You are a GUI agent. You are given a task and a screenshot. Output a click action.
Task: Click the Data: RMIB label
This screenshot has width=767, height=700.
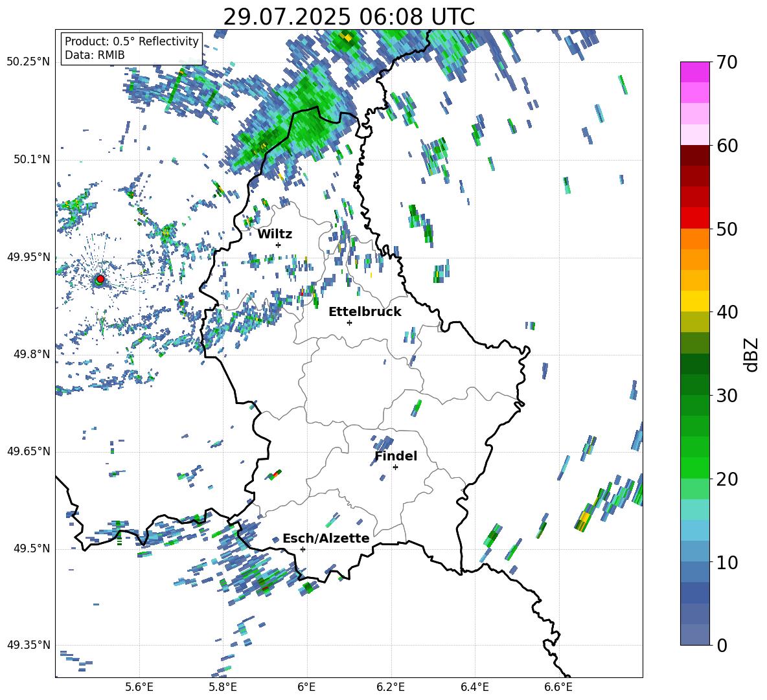click(x=95, y=55)
